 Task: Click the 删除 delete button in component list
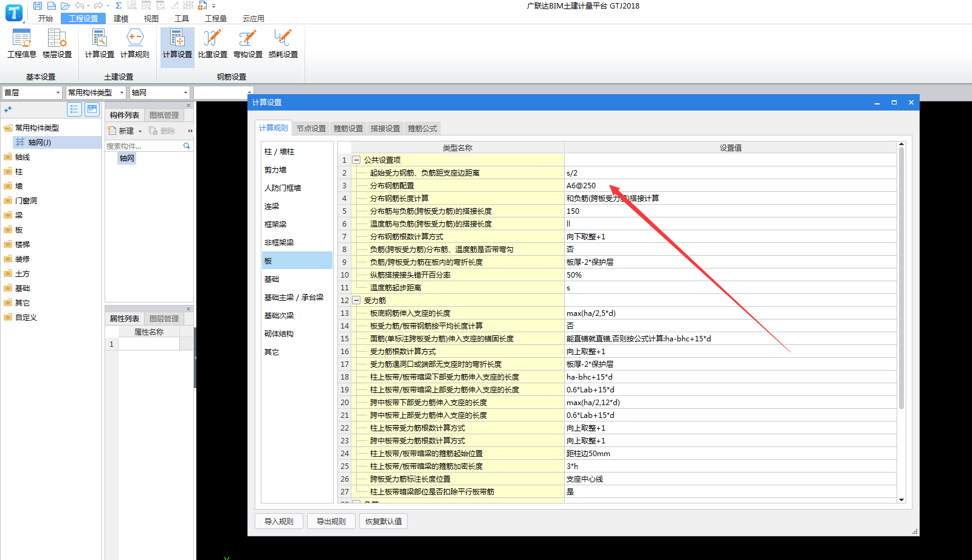tap(162, 131)
